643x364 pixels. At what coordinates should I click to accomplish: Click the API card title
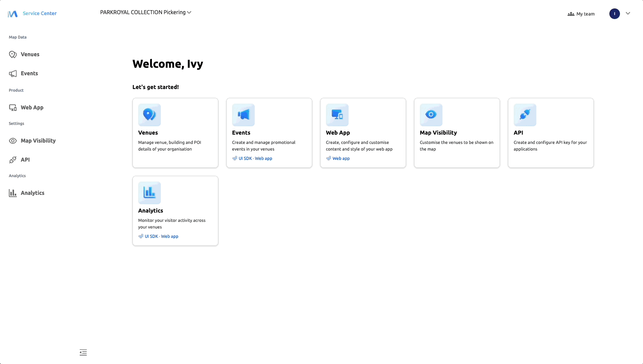tap(519, 133)
